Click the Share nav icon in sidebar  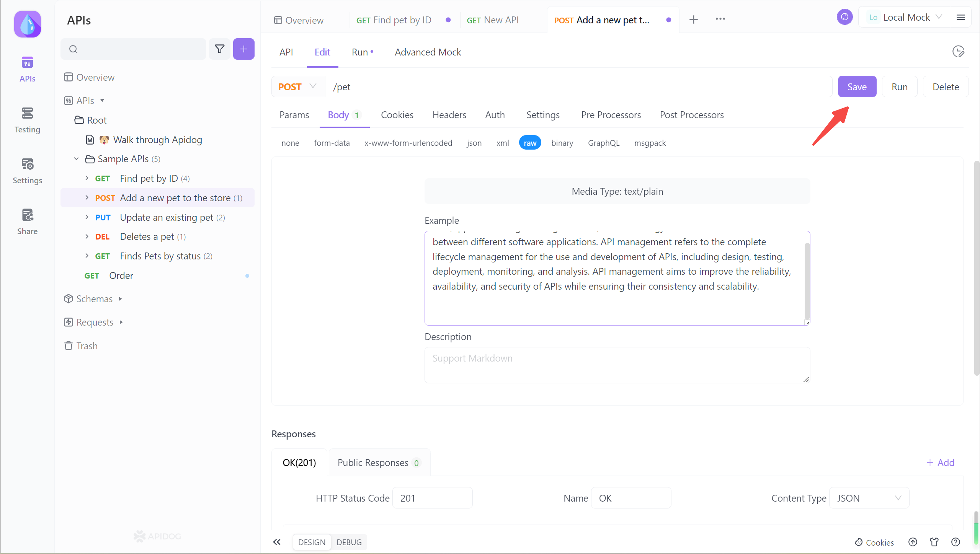(27, 221)
